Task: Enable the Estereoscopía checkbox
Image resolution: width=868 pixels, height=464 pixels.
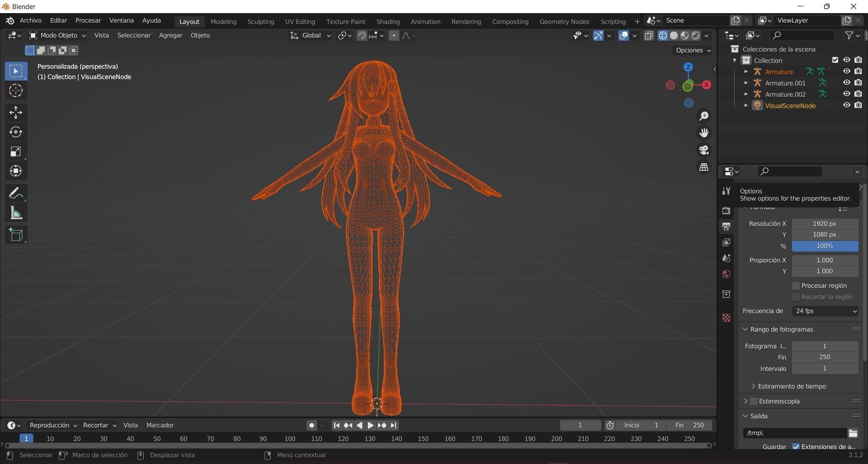Action: click(754, 401)
